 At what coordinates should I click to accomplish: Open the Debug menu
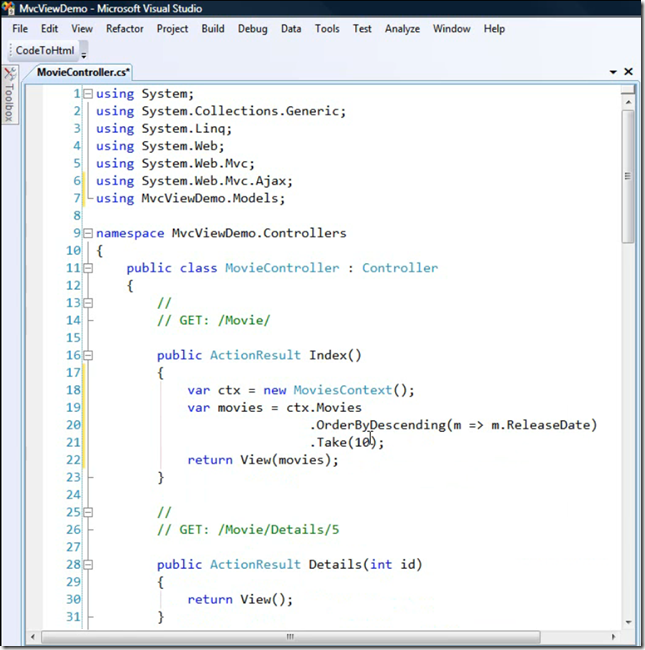click(252, 29)
